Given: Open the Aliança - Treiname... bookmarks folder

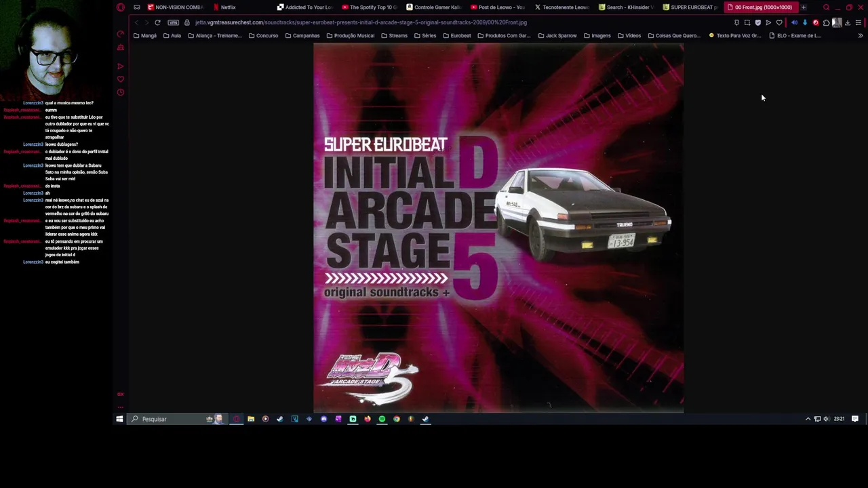Looking at the screenshot, I should point(215,36).
